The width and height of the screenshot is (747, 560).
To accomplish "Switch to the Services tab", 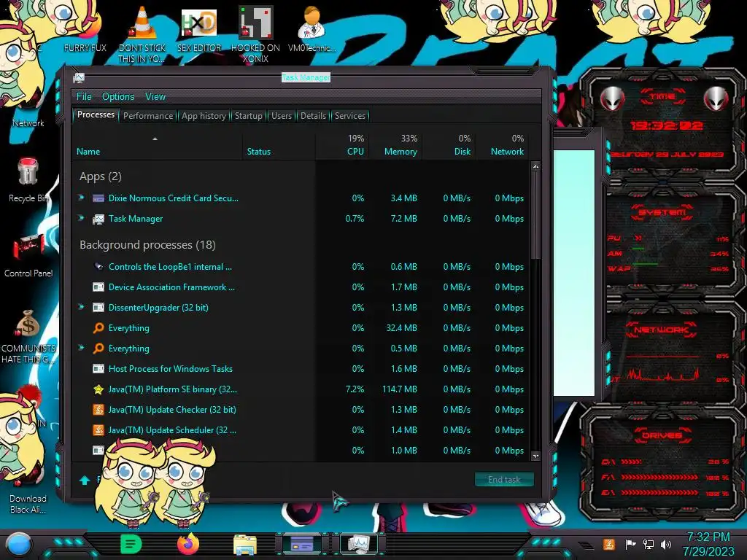I will click(x=349, y=116).
